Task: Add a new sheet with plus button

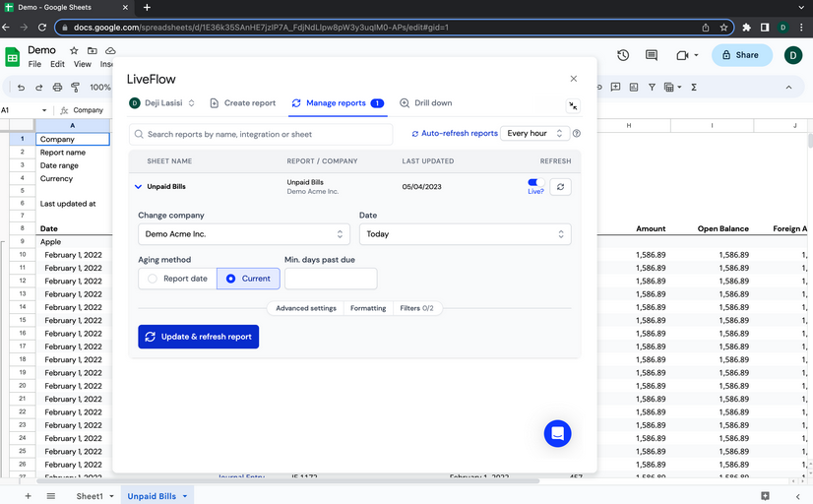Action: 28,496
